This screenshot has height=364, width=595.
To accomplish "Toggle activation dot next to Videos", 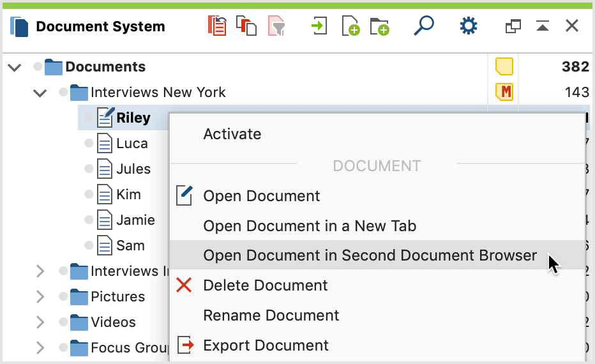I will (x=63, y=321).
